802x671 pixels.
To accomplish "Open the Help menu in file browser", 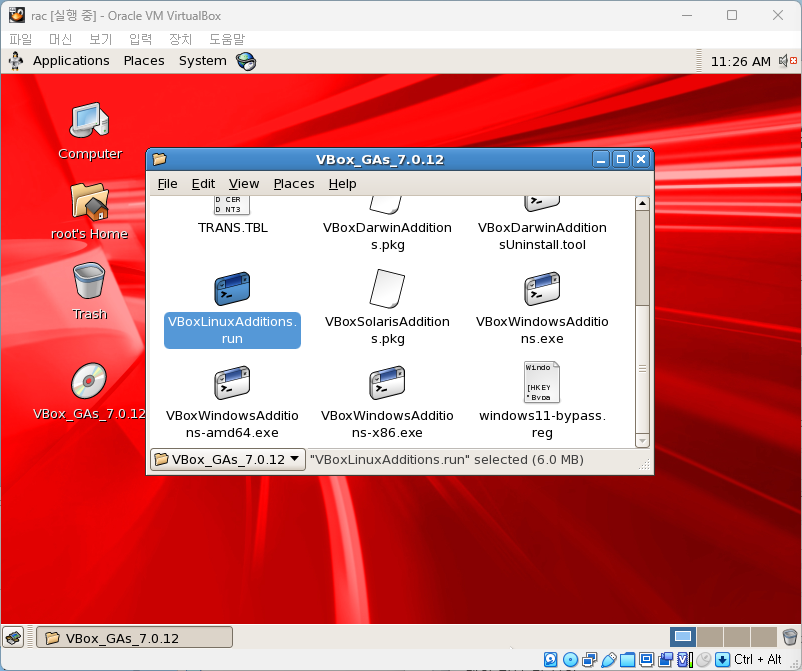I will [x=342, y=184].
